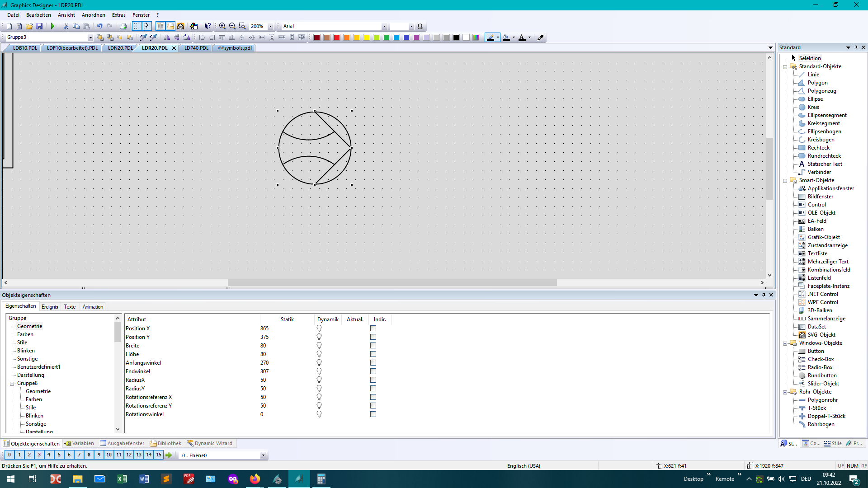Viewport: 868px width, 488px height.
Task: Enable Indir. checkbox for Endwinkel
Action: [x=373, y=371]
